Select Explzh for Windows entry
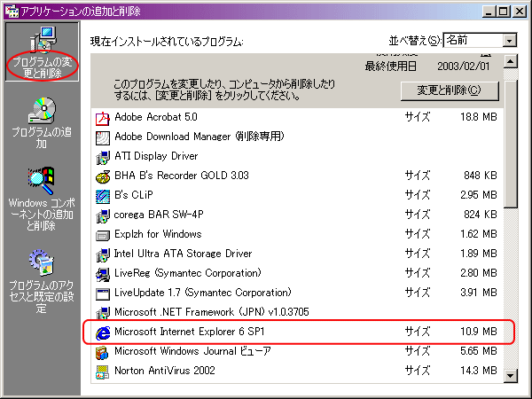Screen dimensions: 532x399 [158, 234]
